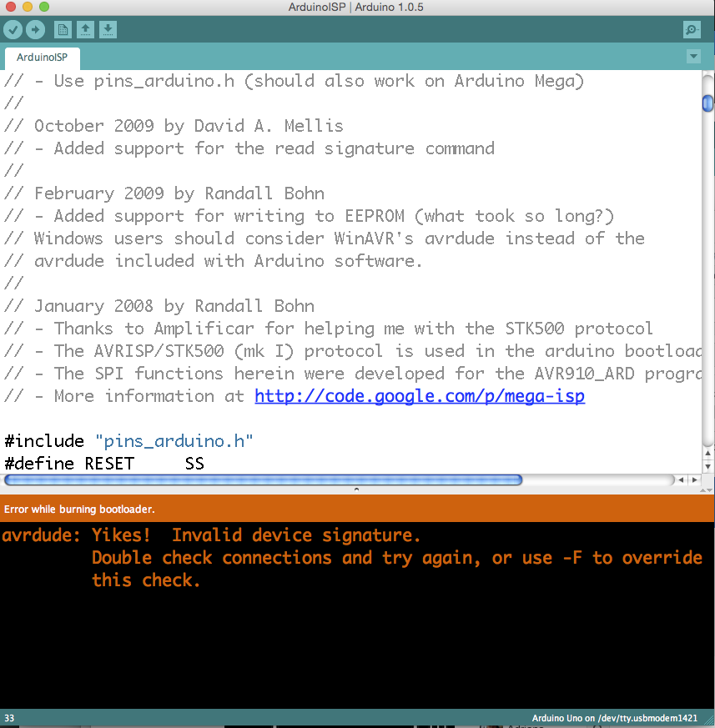Click the 'Double check connections' console line
This screenshot has height=728, width=715.
397,558
